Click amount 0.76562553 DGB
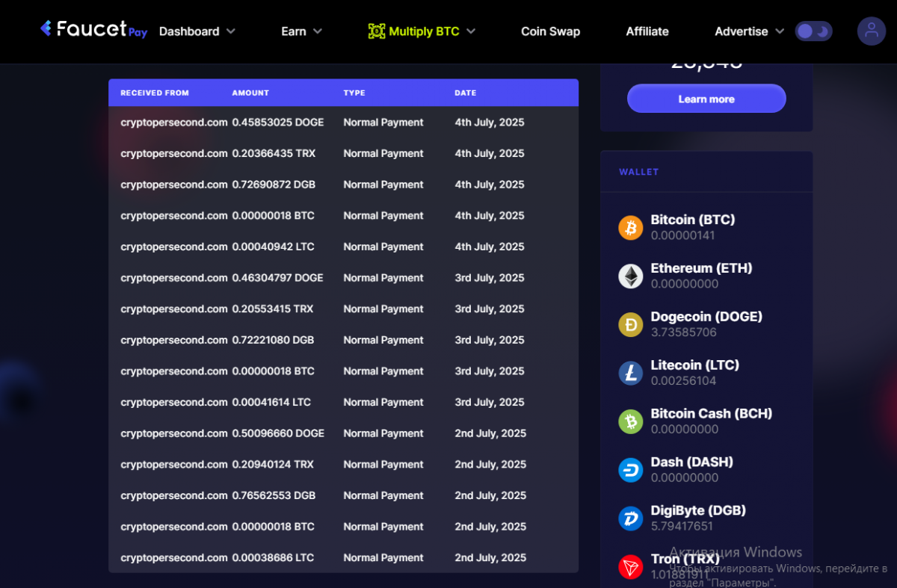The height and width of the screenshot is (588, 897). point(274,495)
